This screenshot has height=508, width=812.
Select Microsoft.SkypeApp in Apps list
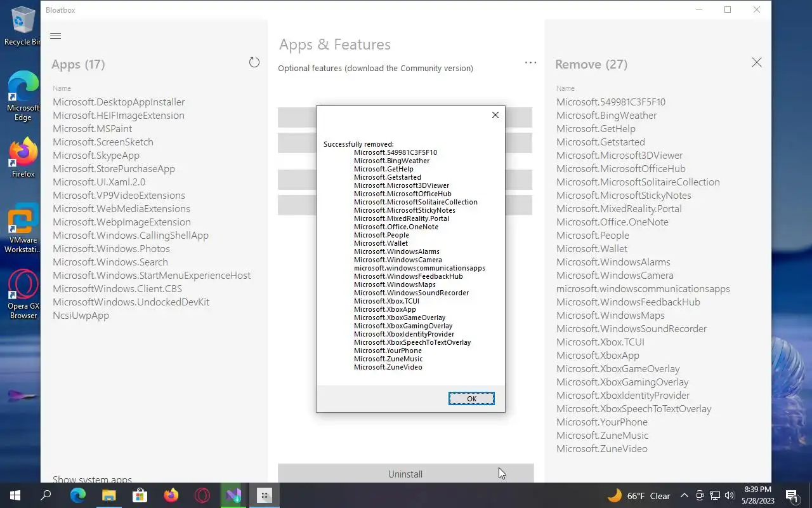[96, 155]
